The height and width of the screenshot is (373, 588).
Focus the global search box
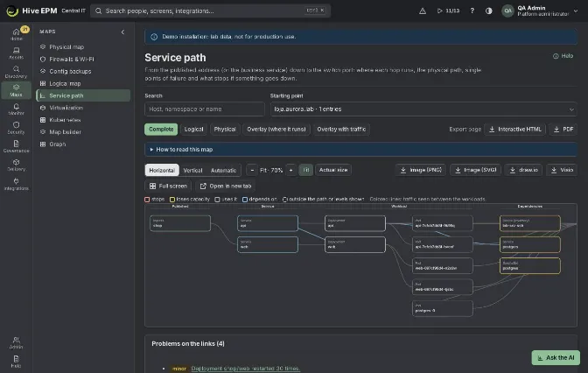click(210, 11)
